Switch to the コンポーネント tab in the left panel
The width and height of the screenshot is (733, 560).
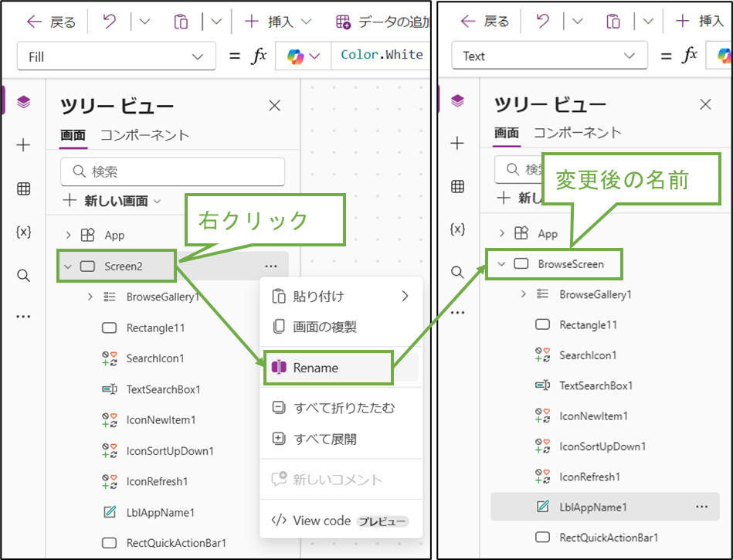tap(145, 136)
